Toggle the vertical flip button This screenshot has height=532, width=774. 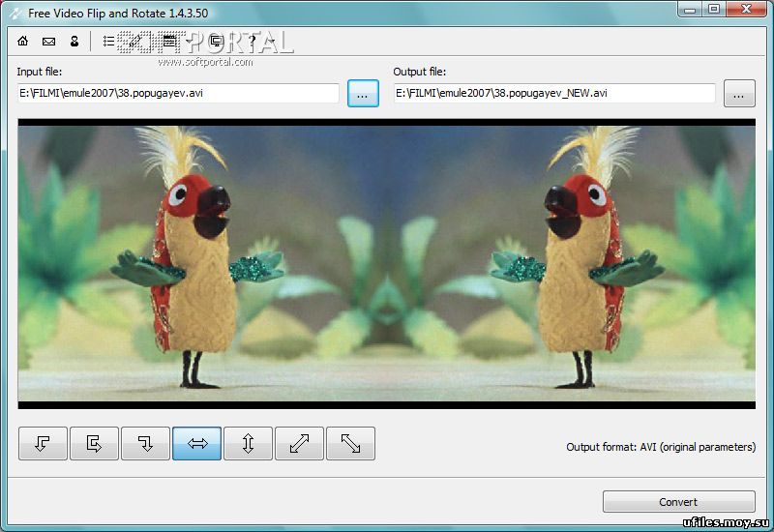[x=248, y=443]
